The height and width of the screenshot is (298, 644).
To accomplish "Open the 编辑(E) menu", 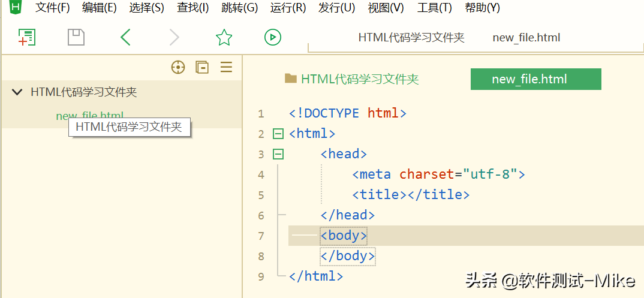I will 100,7.
